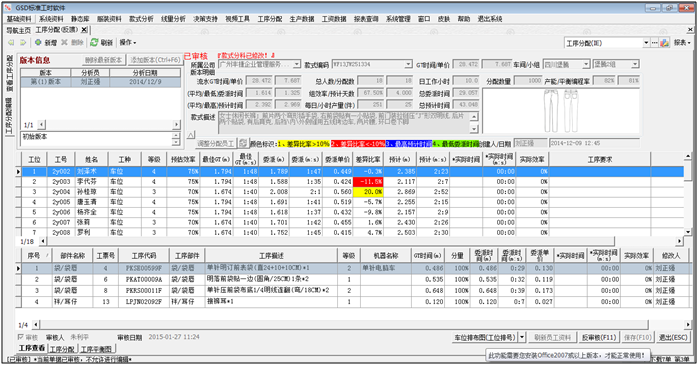Open the 基础资料 menu
699x365 pixels.
[19, 19]
